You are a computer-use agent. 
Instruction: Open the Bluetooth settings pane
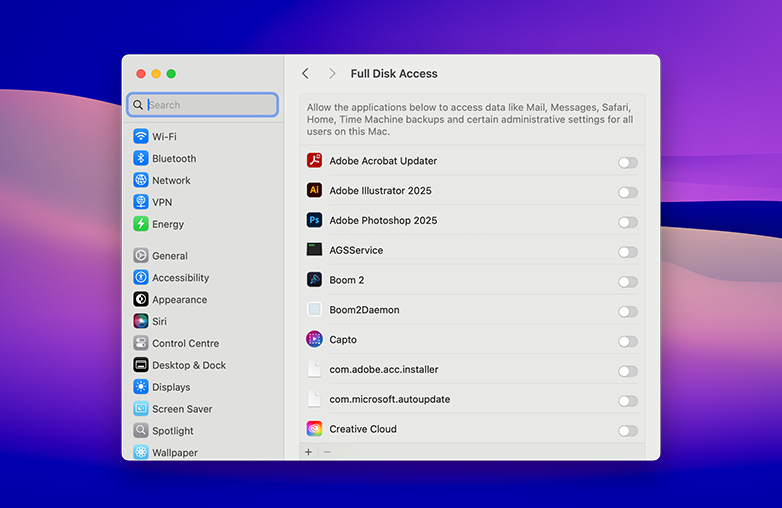pyautogui.click(x=174, y=159)
